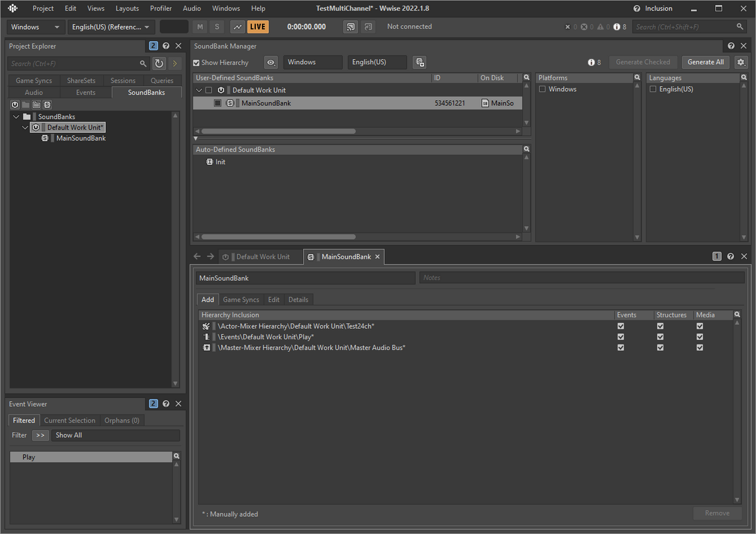
Task: Open Windows platform field in SoundBank Manager
Action: [313, 62]
